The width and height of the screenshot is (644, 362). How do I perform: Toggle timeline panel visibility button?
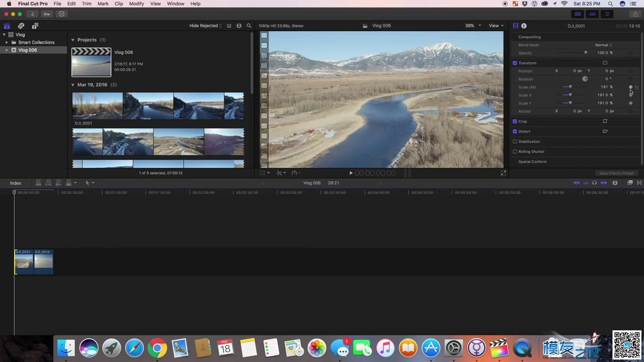(x=593, y=14)
